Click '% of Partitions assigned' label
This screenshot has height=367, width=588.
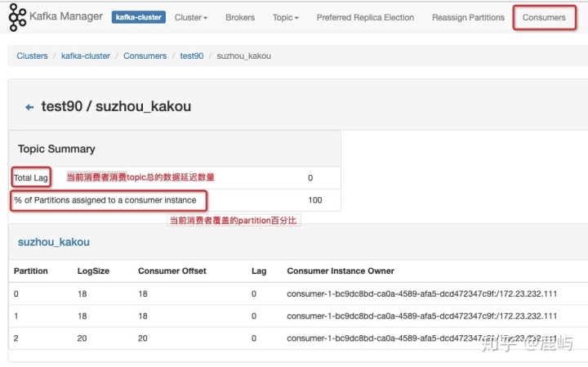pyautogui.click(x=105, y=200)
